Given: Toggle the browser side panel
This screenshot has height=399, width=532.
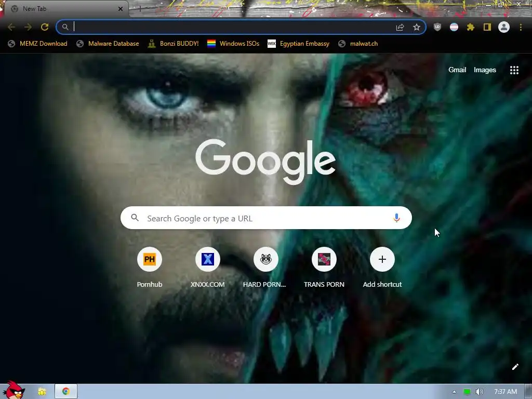Looking at the screenshot, I should (487, 27).
